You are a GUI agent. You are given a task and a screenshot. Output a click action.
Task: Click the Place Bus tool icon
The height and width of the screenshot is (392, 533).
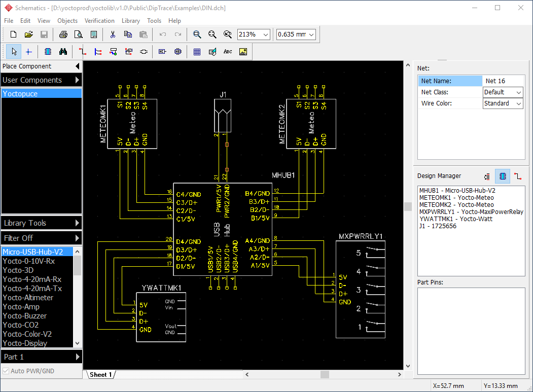(98, 52)
